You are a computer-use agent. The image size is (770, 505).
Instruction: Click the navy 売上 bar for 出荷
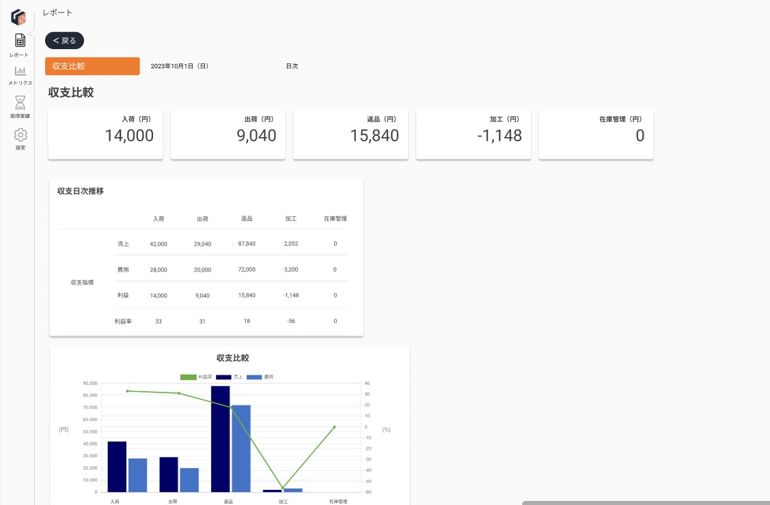point(168,475)
